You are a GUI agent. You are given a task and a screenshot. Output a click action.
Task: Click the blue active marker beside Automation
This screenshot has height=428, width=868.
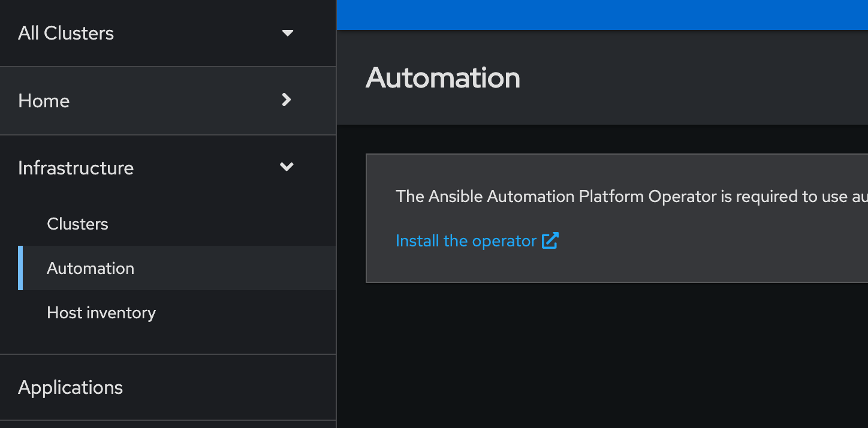coord(20,268)
